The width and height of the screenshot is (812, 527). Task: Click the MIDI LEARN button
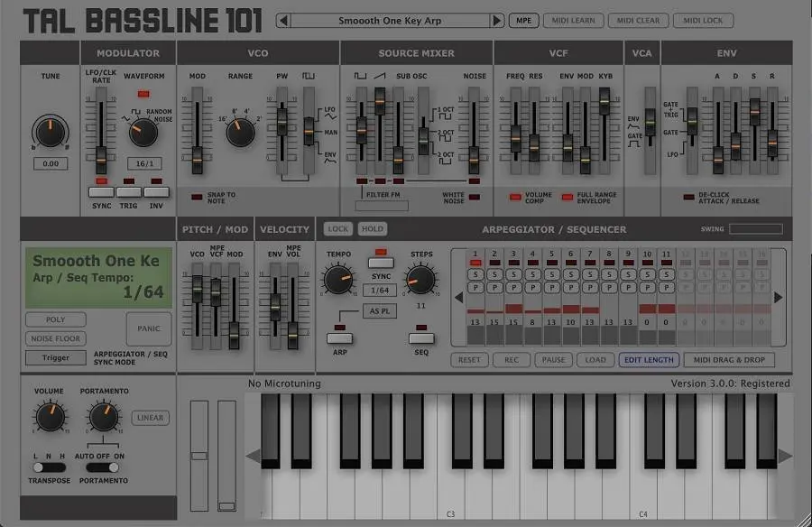(573, 21)
